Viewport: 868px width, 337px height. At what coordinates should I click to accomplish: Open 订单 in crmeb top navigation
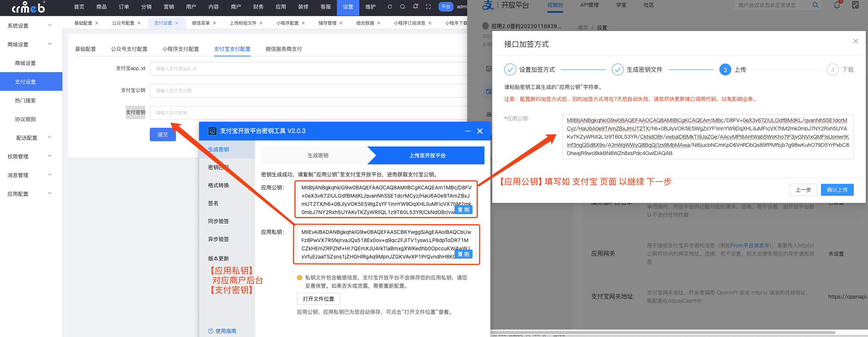[x=124, y=7]
